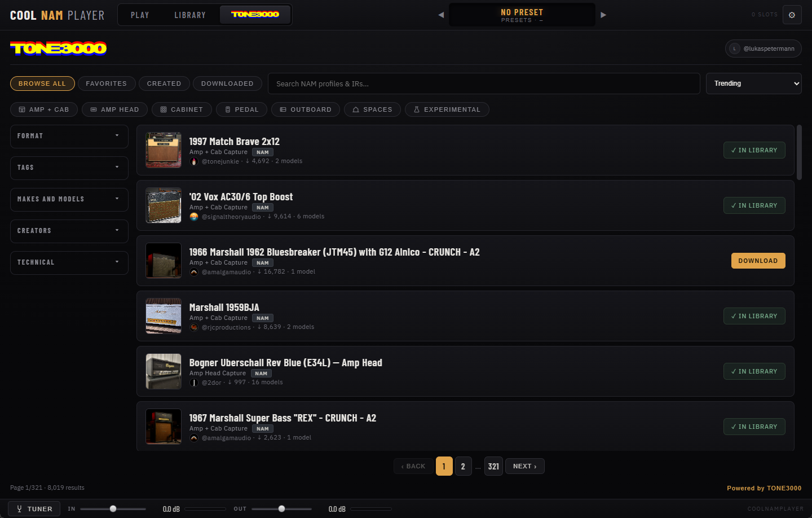
Task: Click @2dor creator avatar
Action: pos(194,383)
